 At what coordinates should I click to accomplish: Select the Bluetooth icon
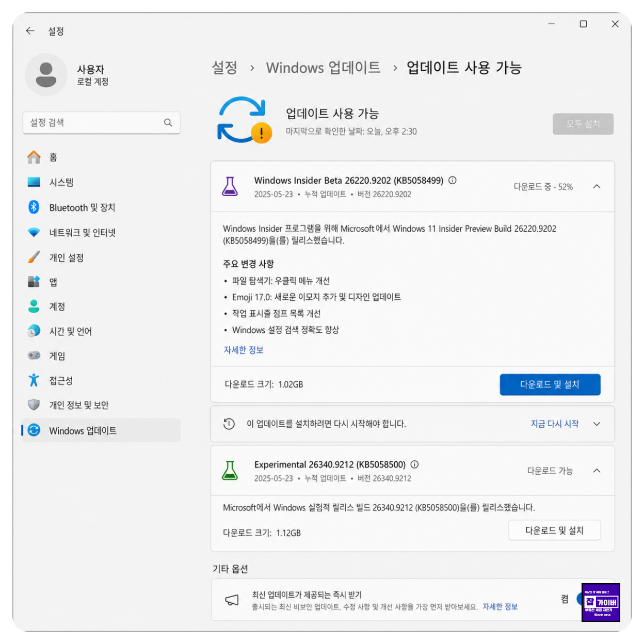tap(34, 207)
